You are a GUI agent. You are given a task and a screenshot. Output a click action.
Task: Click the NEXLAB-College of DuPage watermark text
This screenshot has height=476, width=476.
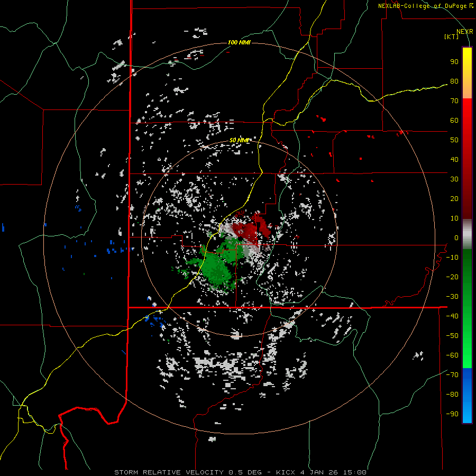tap(425, 6)
